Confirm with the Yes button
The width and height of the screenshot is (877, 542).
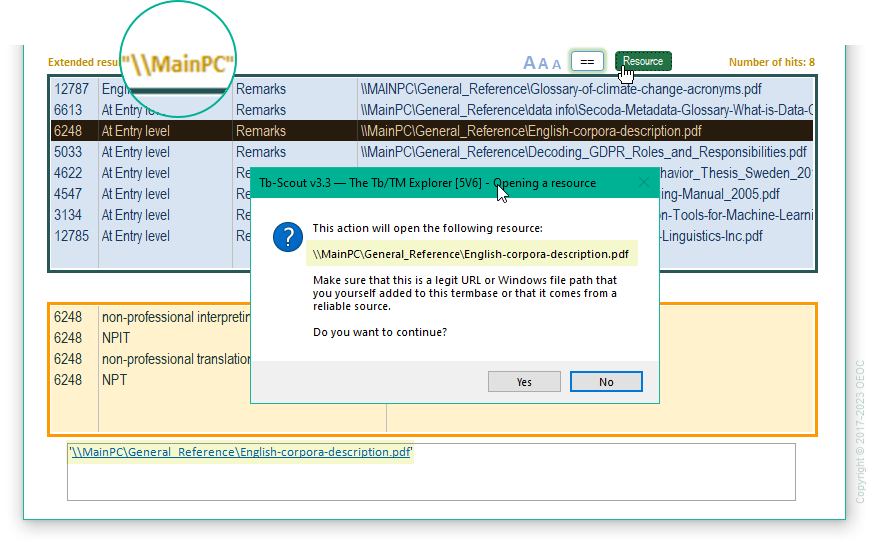click(524, 382)
